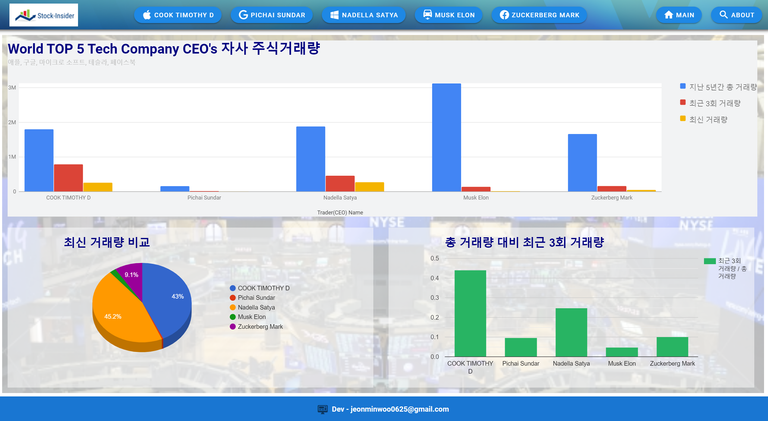Click yellow legend swatch 최신 거래량

(x=683, y=119)
